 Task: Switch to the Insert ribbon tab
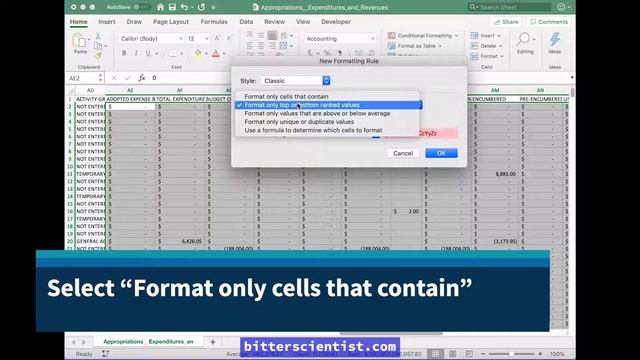point(107,22)
